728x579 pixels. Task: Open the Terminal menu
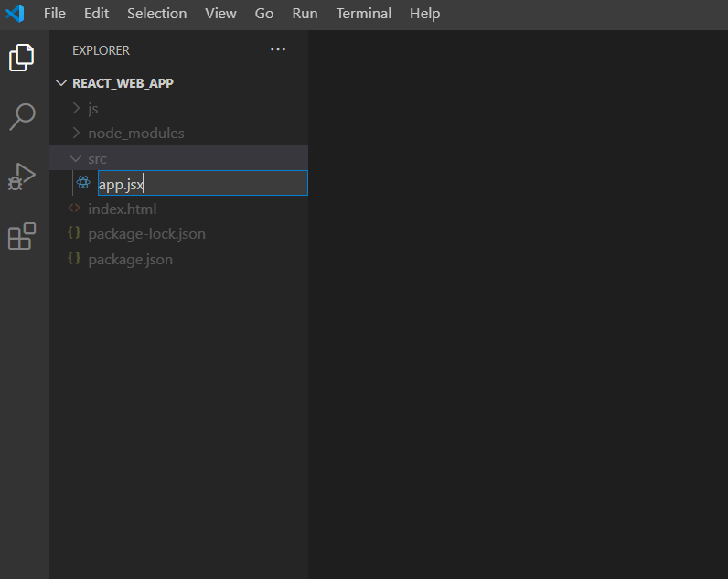point(363,14)
